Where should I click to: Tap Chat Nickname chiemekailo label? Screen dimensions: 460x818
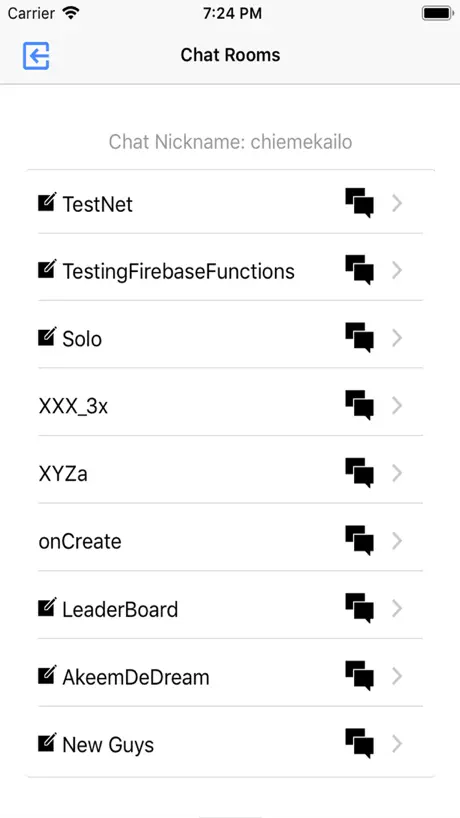230,141
